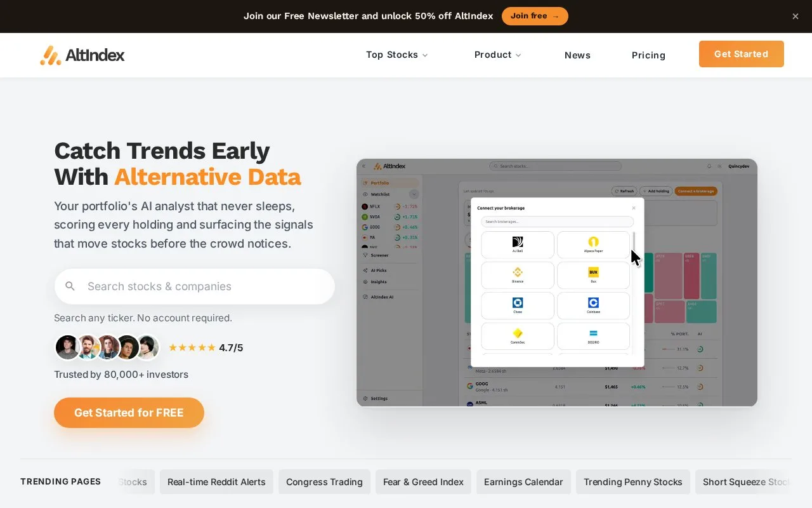812x508 pixels.
Task: Click the product dashboard preview image
Action: pyautogui.click(x=557, y=283)
